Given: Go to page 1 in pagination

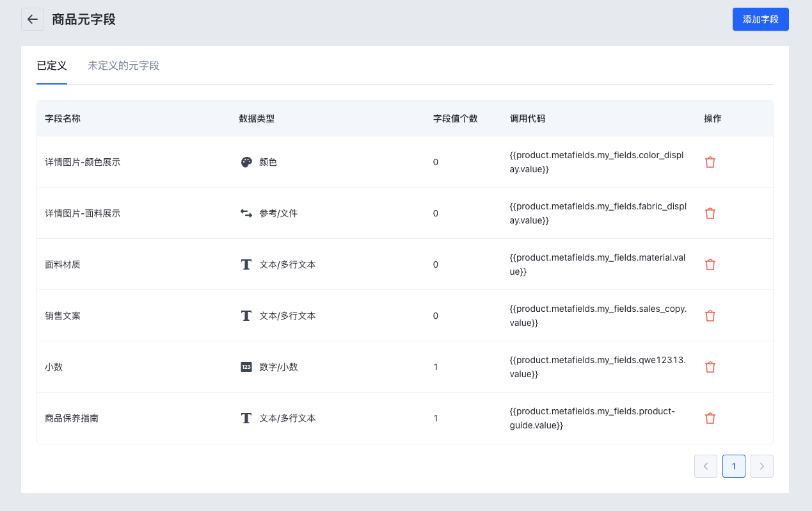Looking at the screenshot, I should (733, 466).
